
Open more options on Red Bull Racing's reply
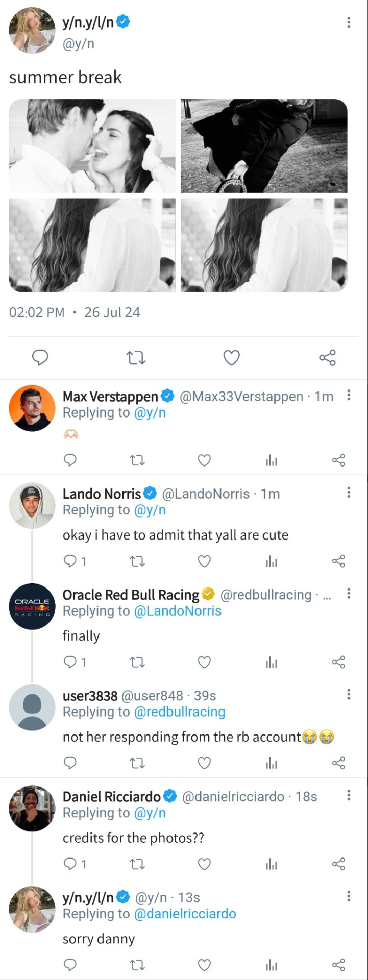[x=349, y=593]
